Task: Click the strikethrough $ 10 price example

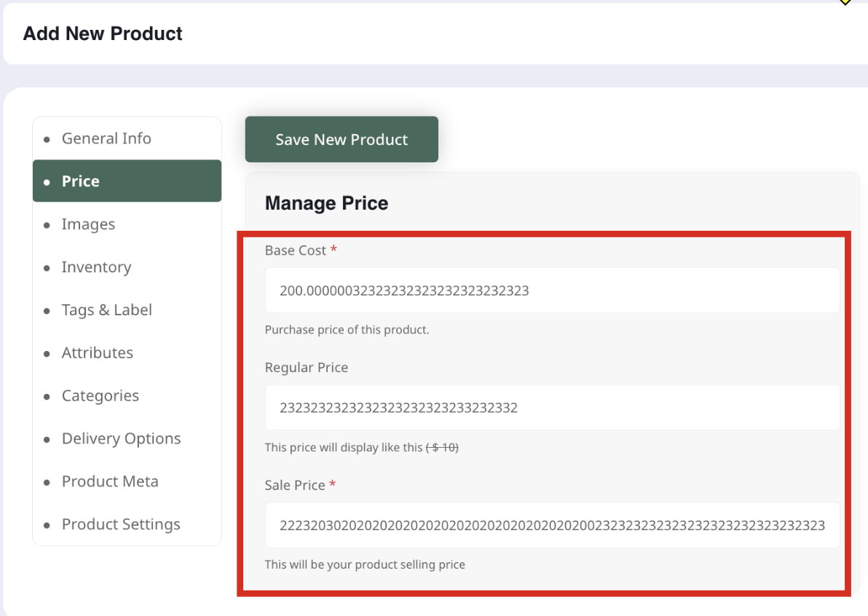Action: (442, 447)
